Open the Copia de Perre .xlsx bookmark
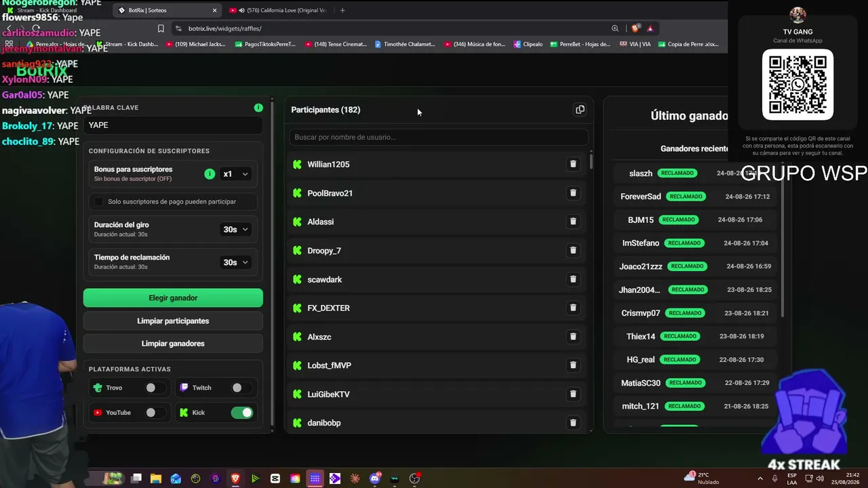Screen dimensions: 868x488 tap(688, 45)
